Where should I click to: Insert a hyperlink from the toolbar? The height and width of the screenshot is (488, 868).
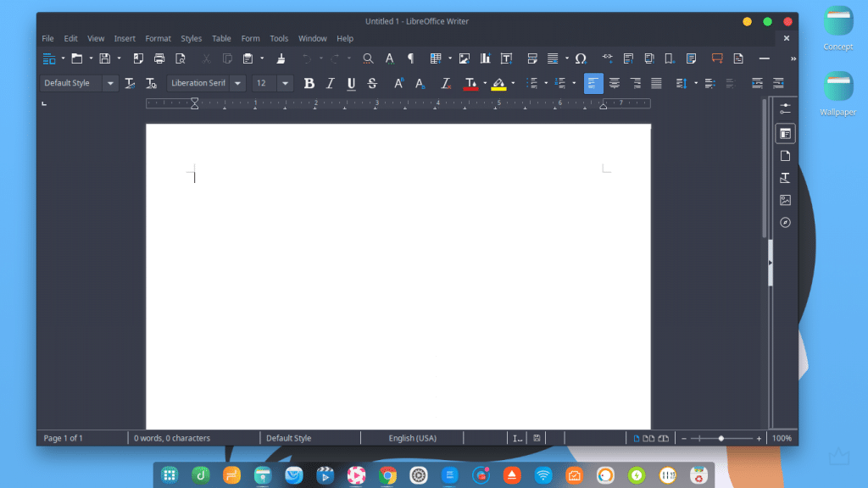[607, 58]
